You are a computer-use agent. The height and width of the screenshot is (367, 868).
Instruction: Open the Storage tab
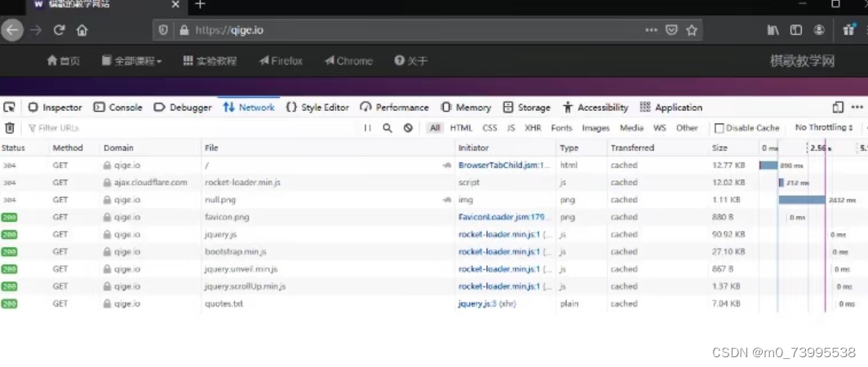[x=526, y=108]
